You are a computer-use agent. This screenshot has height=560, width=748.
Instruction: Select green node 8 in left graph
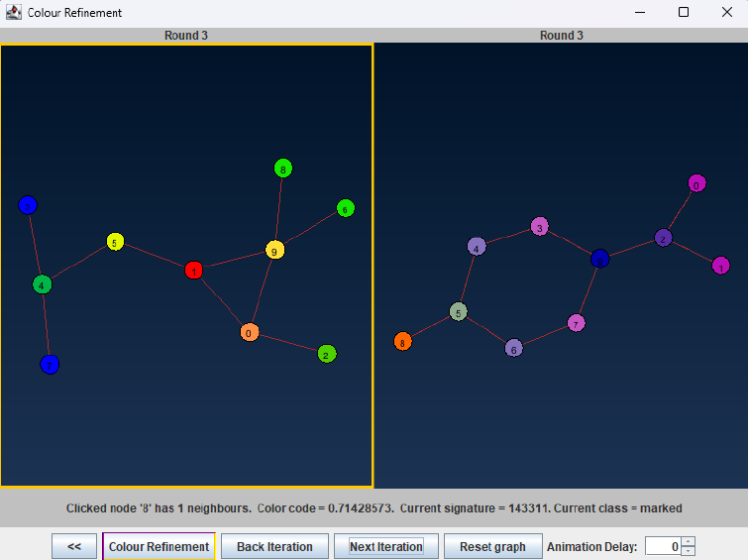(x=283, y=168)
